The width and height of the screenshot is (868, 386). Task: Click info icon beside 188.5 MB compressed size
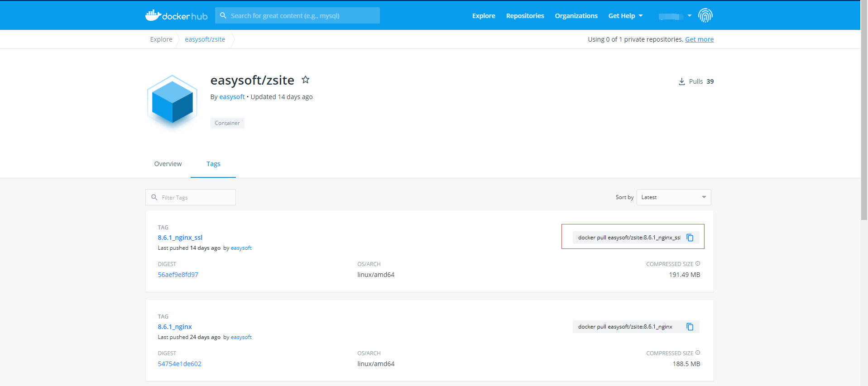point(698,353)
